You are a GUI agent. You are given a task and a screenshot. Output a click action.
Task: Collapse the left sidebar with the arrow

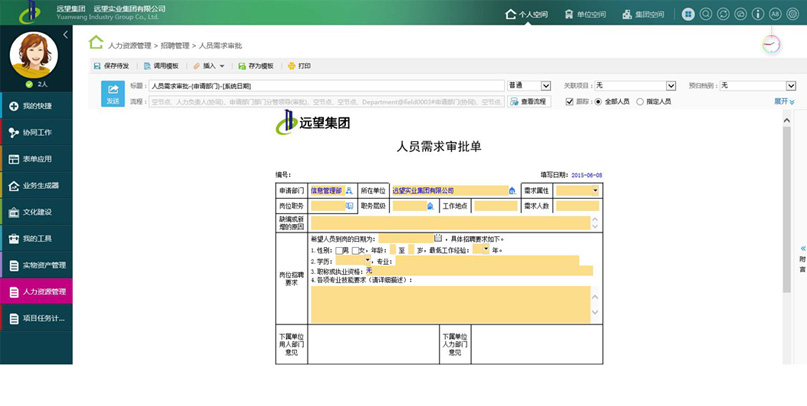[65, 34]
